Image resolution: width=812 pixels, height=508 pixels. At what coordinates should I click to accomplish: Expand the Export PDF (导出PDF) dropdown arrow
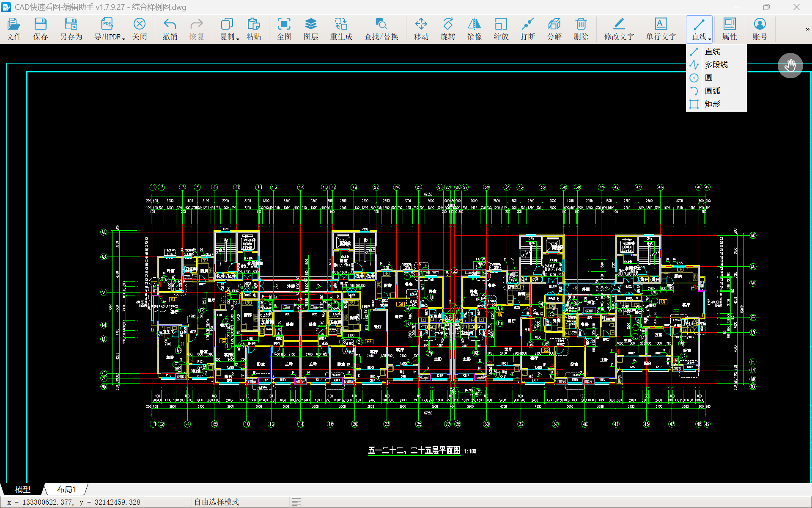pyautogui.click(x=123, y=39)
